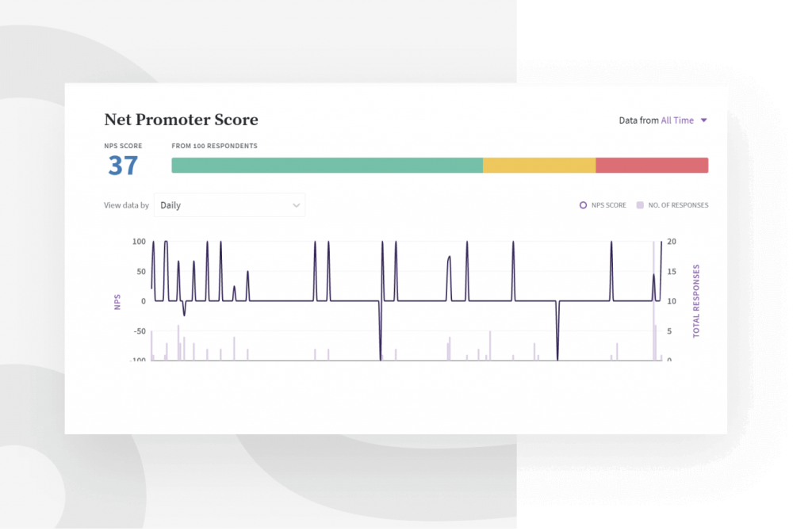The image size is (812, 531).
Task: Open the Daily frequency combo box
Action: [230, 204]
